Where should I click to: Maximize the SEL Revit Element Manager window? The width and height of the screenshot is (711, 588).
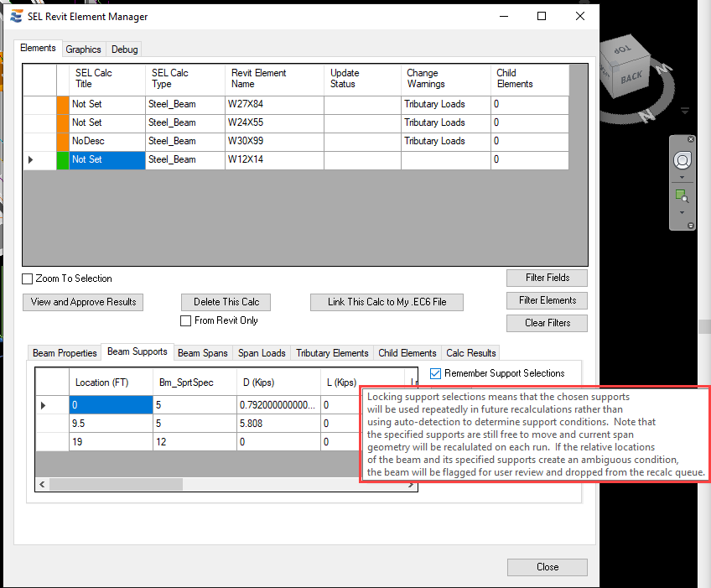[542, 16]
